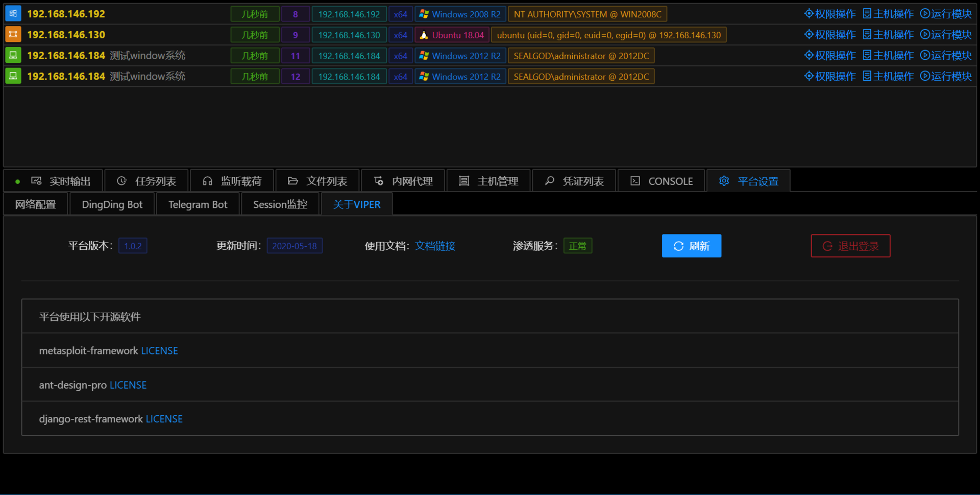
Task: Open 运行模块 for the Ubuntu host row
Action: [946, 35]
